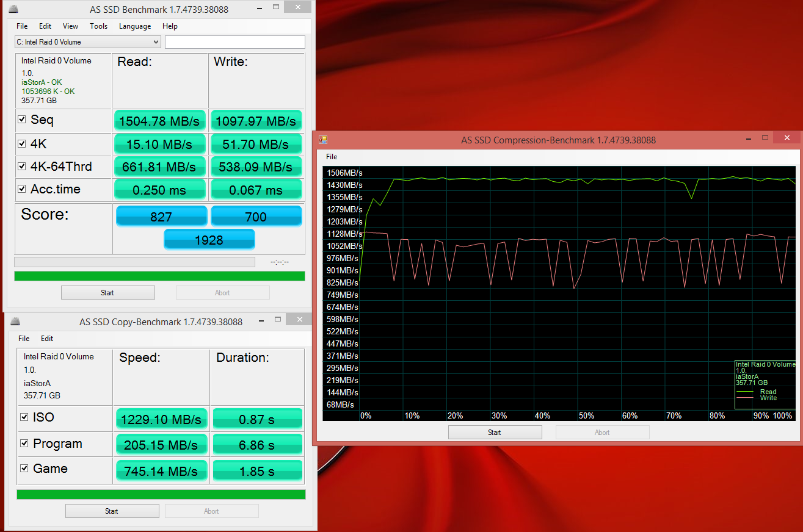The image size is (803, 532).
Task: Click the Compression-Benchmark window title icon
Action: tap(323, 140)
